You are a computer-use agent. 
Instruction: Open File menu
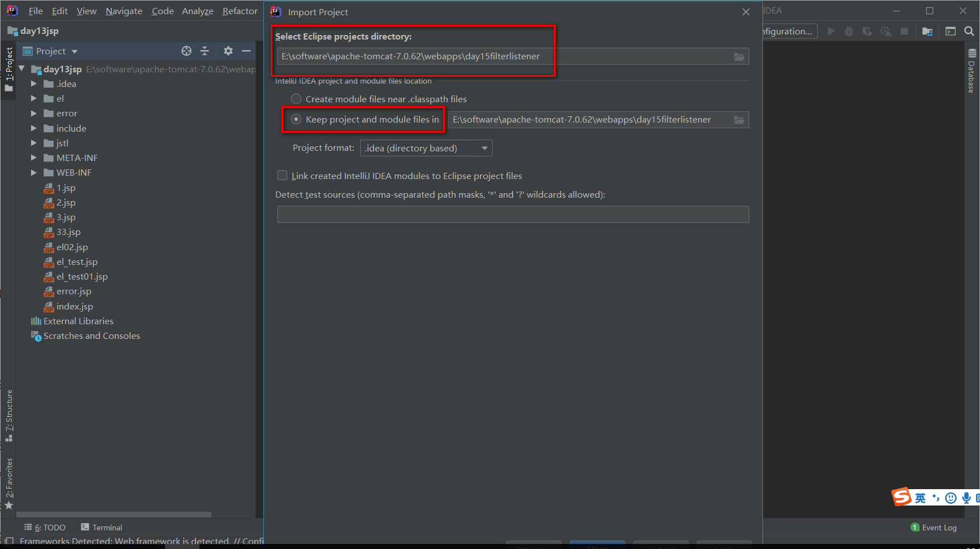coord(36,11)
